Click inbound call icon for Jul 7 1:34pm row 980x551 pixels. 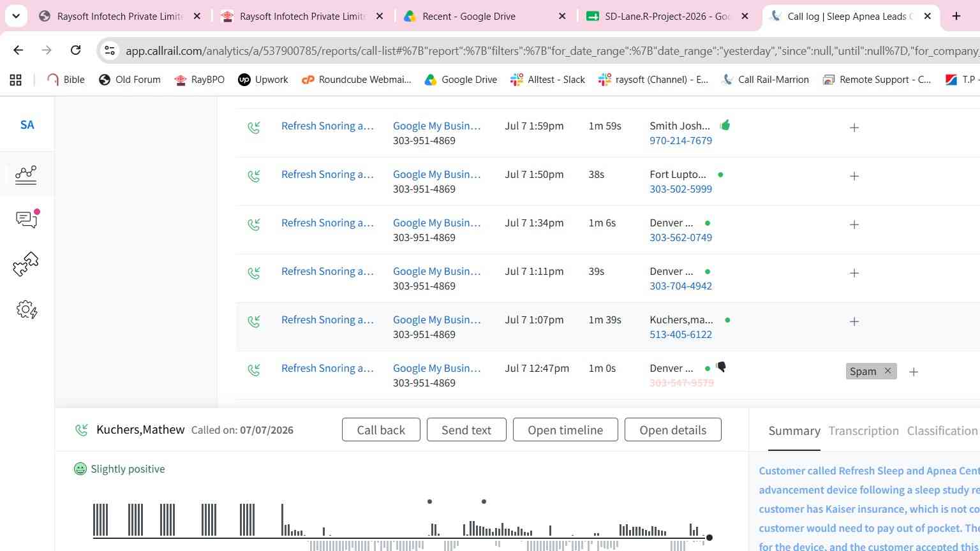254,224
